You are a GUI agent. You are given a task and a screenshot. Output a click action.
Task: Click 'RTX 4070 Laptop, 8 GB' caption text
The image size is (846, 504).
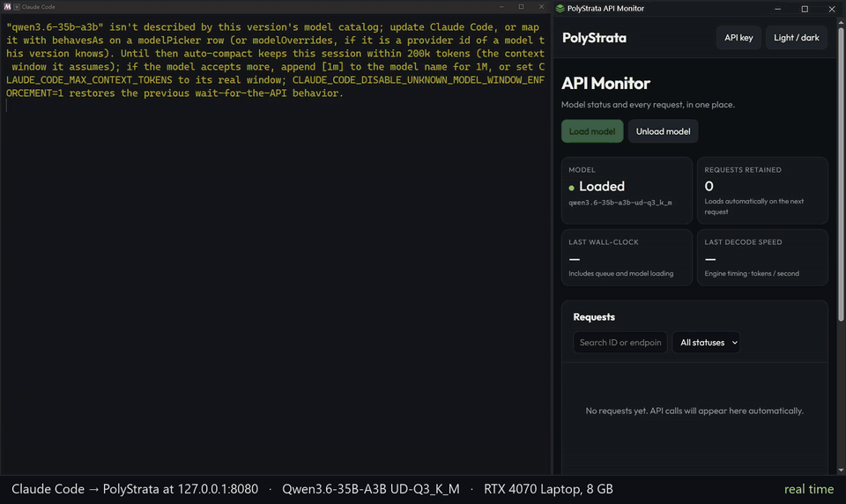[x=548, y=489]
